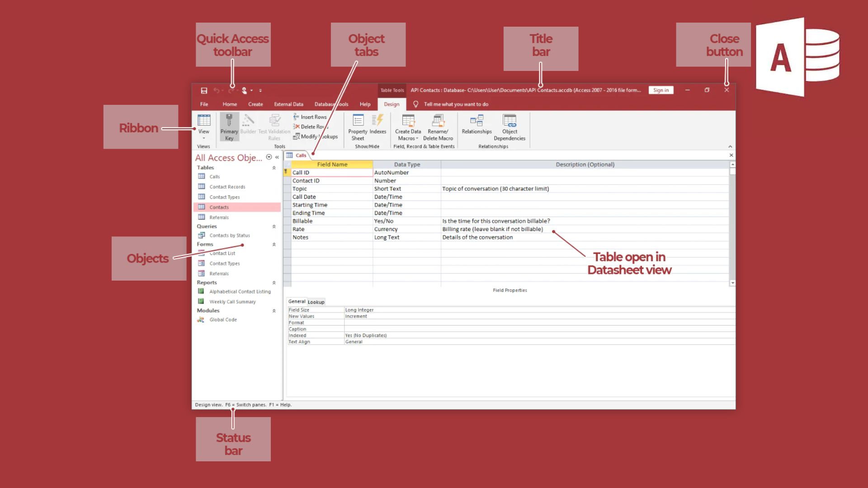Switch to the Create ribbon tab
The image size is (868, 488).
tap(255, 104)
